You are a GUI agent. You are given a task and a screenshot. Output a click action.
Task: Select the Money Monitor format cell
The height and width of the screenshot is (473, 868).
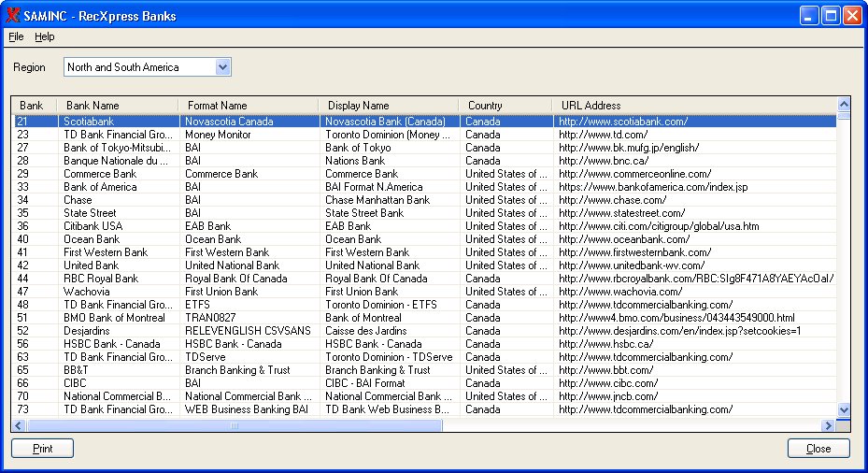point(218,135)
